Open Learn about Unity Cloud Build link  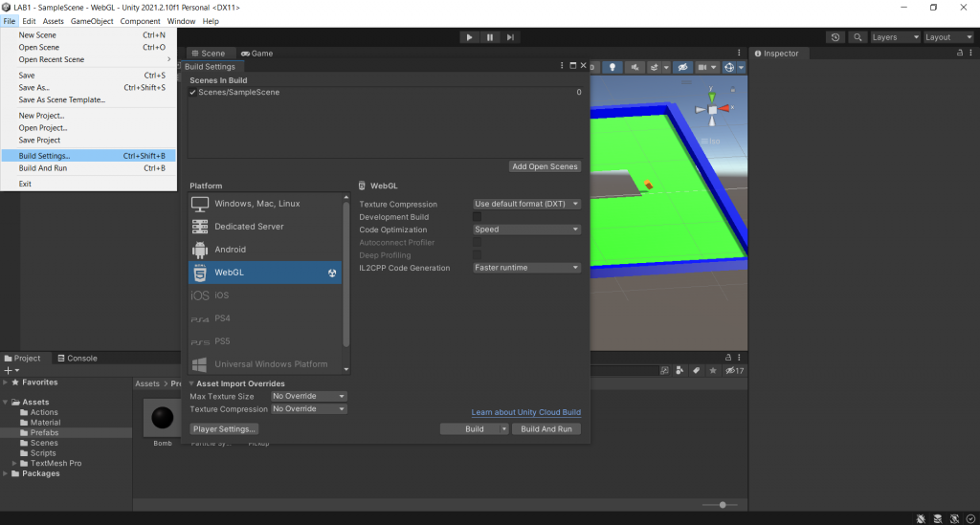525,412
